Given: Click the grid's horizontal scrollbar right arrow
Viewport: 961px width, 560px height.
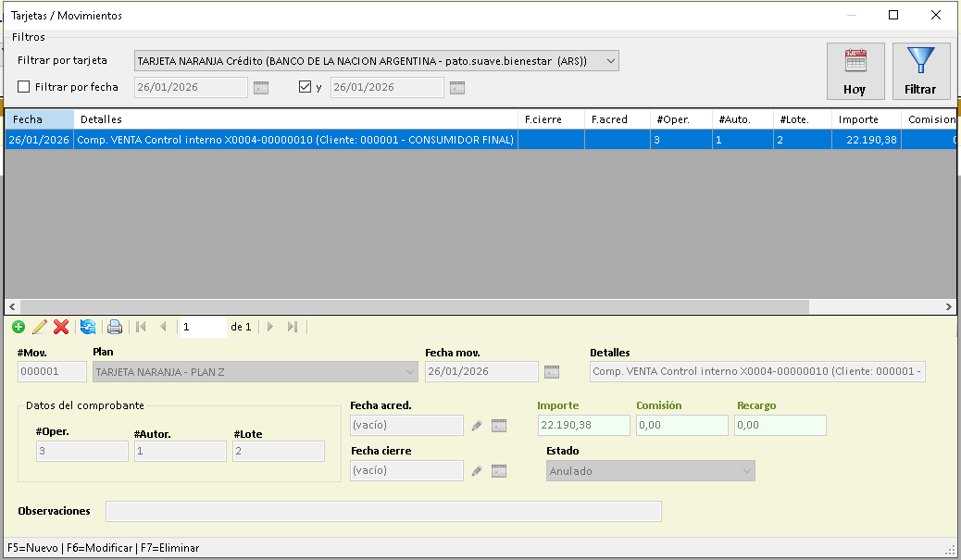Looking at the screenshot, I should pyautogui.click(x=948, y=306).
